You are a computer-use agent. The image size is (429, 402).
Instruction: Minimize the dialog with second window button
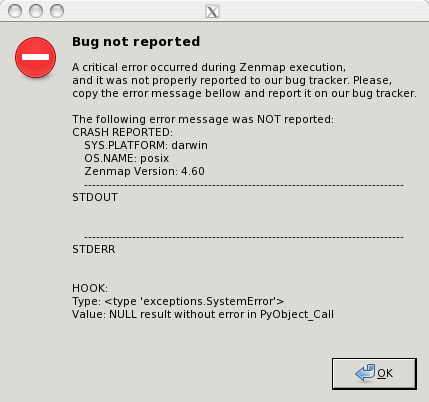click(36, 11)
